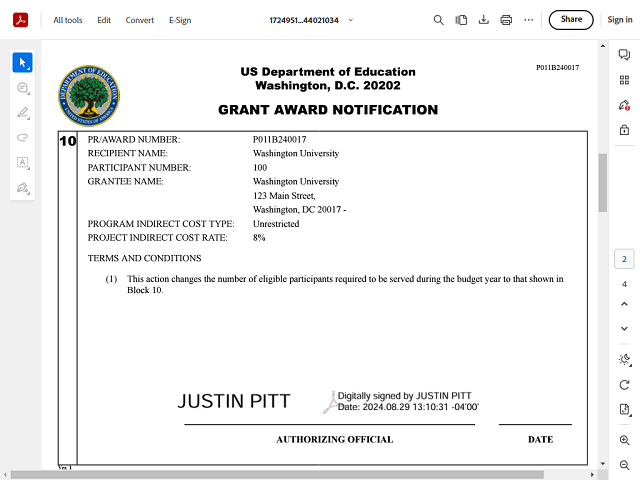Go to the next page arrow
This screenshot has width=640, height=480.
(624, 329)
